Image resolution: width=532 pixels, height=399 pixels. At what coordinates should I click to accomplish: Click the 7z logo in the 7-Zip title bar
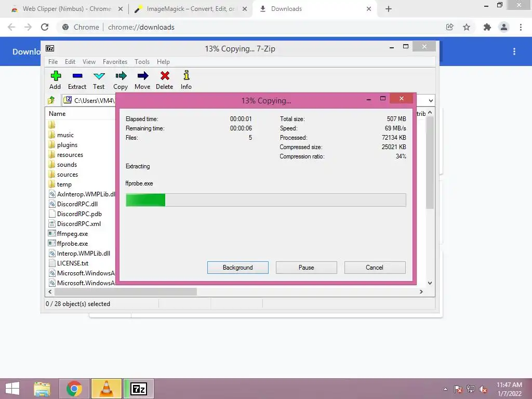tap(50, 48)
